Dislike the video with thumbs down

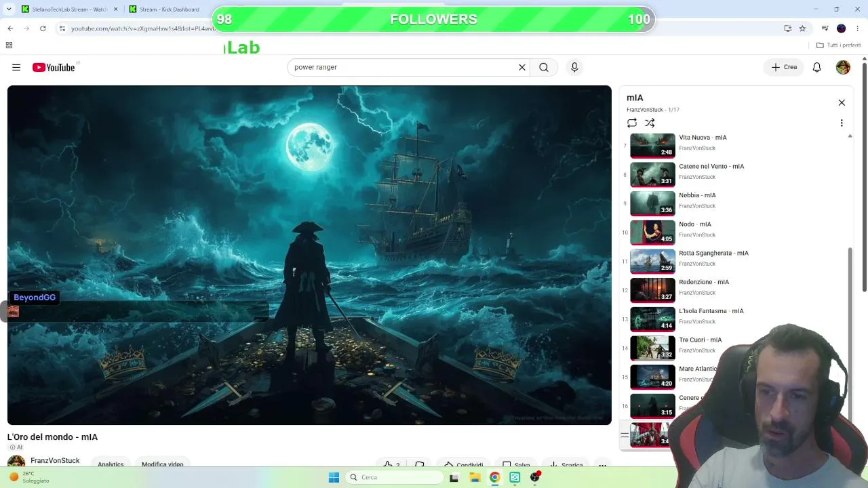pos(420,464)
